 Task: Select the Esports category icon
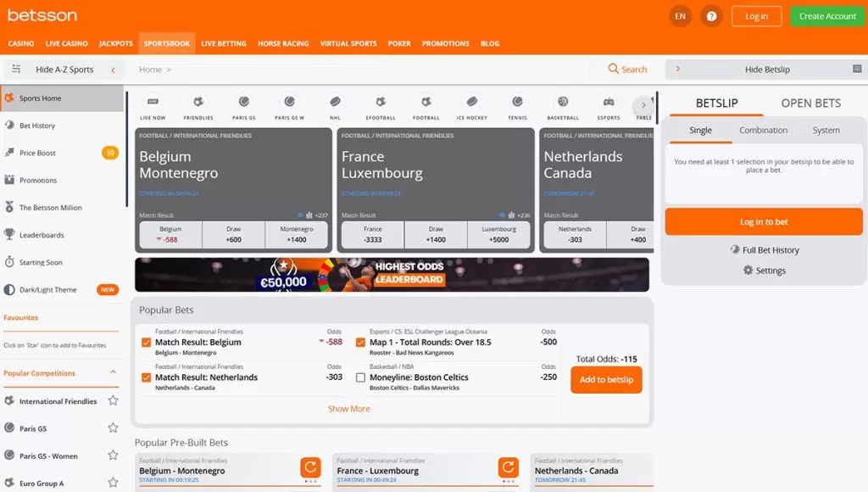[609, 102]
